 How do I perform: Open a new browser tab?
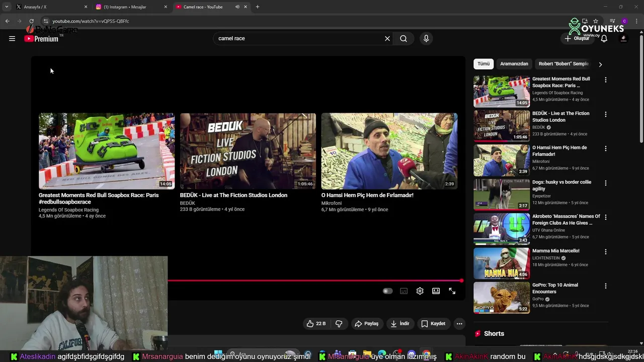[258, 7]
